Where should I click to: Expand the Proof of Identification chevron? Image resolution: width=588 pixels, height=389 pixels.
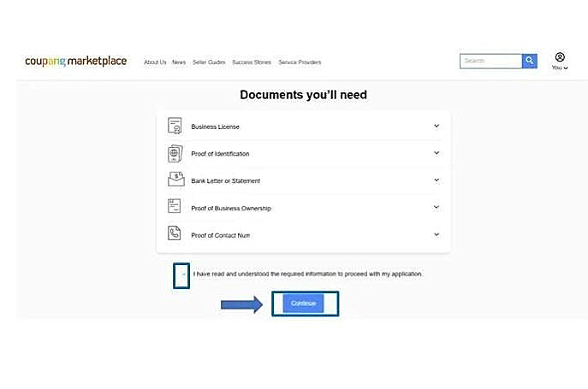pos(436,153)
